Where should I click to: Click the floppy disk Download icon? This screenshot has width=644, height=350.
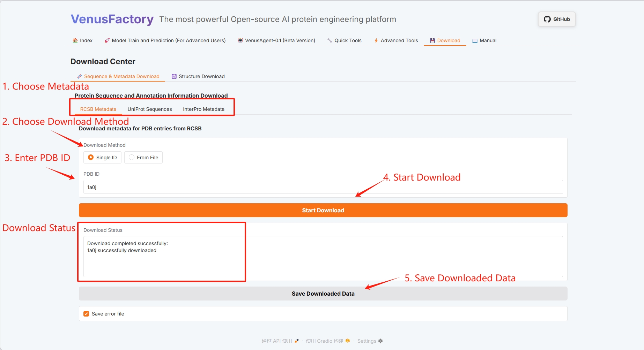432,40
